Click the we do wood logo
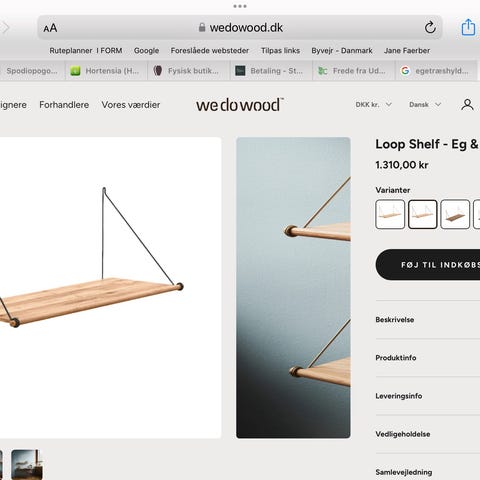Image resolution: width=480 pixels, height=480 pixels. 240,105
